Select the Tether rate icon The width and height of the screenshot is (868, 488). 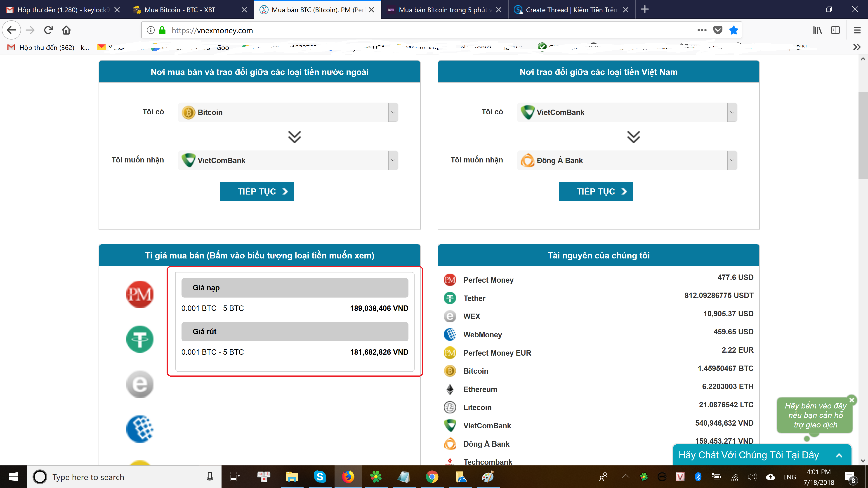(139, 339)
